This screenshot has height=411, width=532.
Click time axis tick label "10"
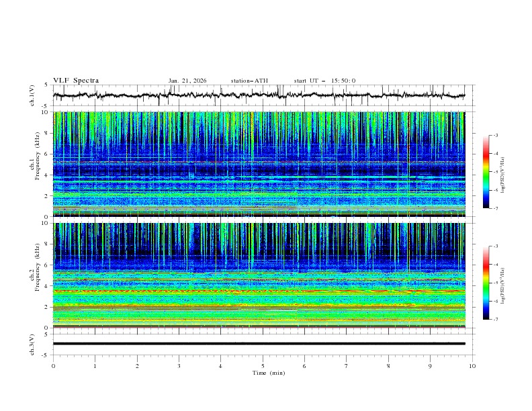[472, 366]
